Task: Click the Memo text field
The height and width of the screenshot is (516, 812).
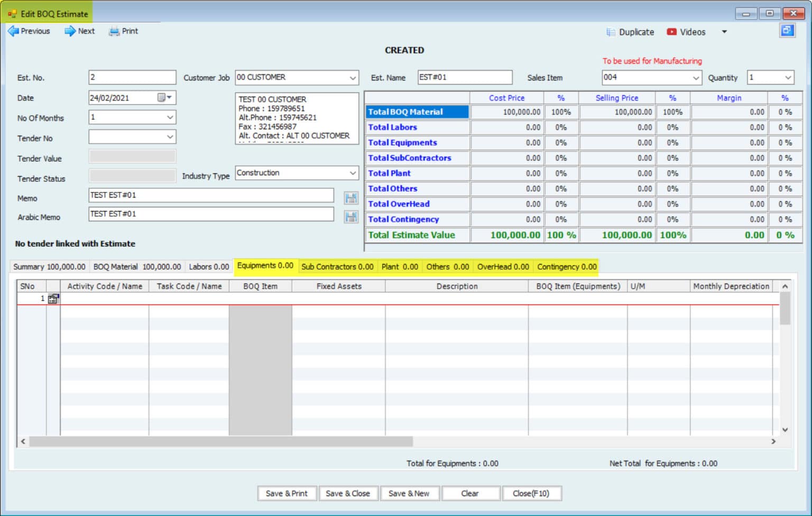Action: pos(211,195)
